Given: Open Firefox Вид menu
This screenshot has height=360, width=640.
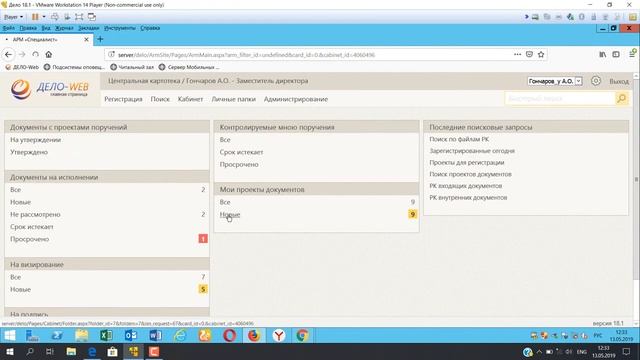Looking at the screenshot, I should pyautogui.click(x=46, y=28).
